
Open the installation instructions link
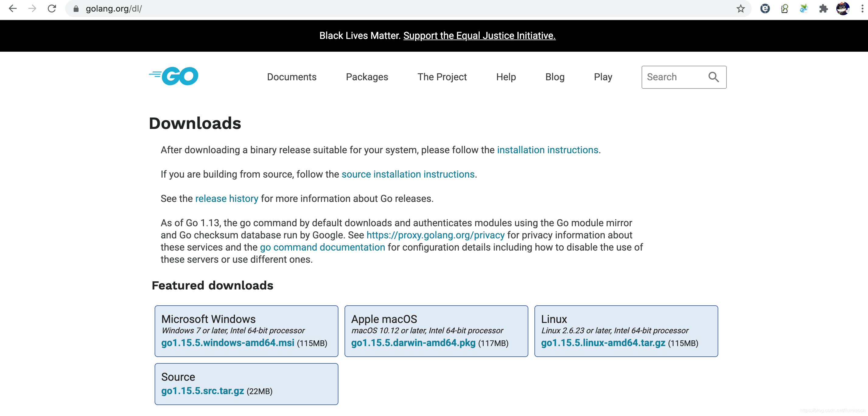548,150
